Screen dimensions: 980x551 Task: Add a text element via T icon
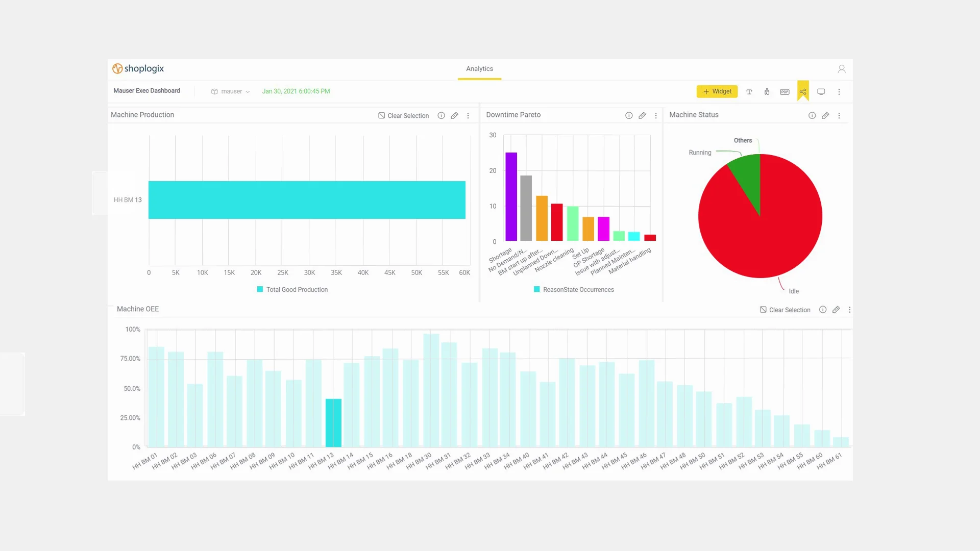click(x=749, y=92)
